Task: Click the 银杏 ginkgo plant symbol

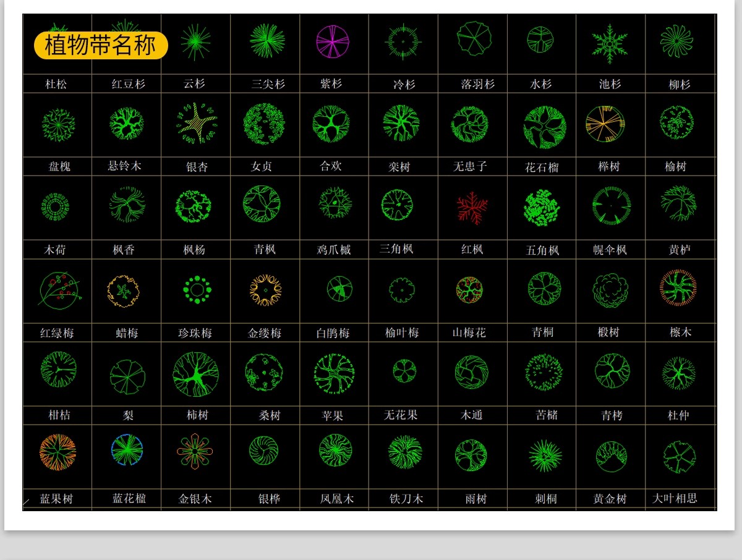Action: pyautogui.click(x=197, y=123)
